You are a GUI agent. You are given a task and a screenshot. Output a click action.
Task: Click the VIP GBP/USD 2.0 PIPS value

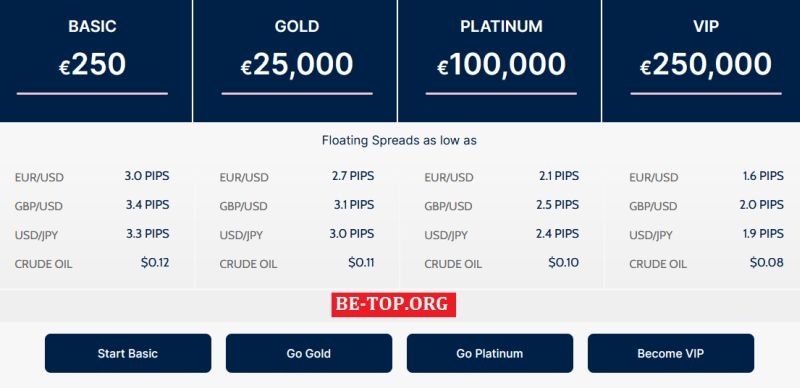761,205
